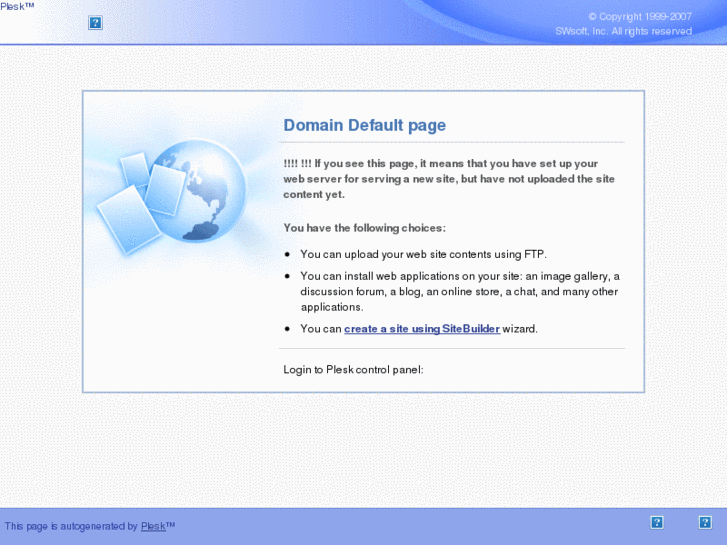Click the 'upload your web site contents using FTP' line

tap(423, 254)
